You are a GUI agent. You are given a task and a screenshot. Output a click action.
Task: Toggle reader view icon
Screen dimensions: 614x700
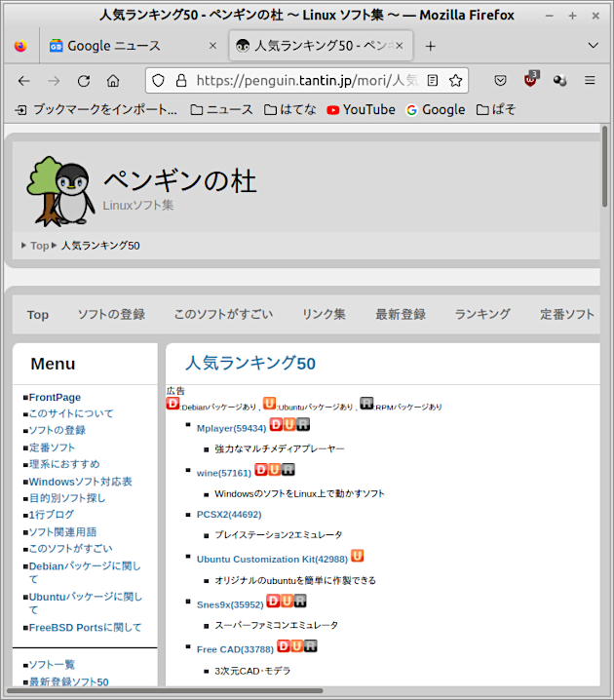tap(433, 81)
